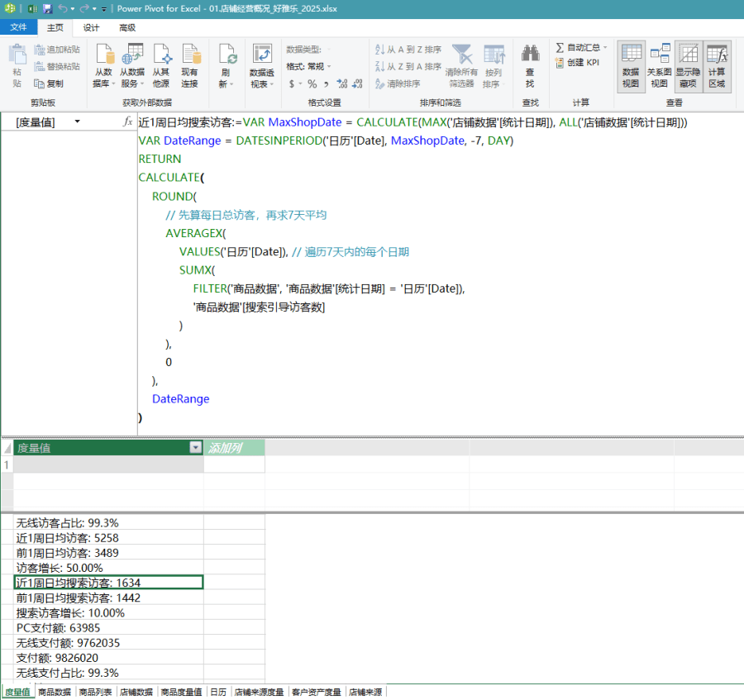Open the 设计 ribbon tab
The height and width of the screenshot is (700, 744).
(x=91, y=27)
